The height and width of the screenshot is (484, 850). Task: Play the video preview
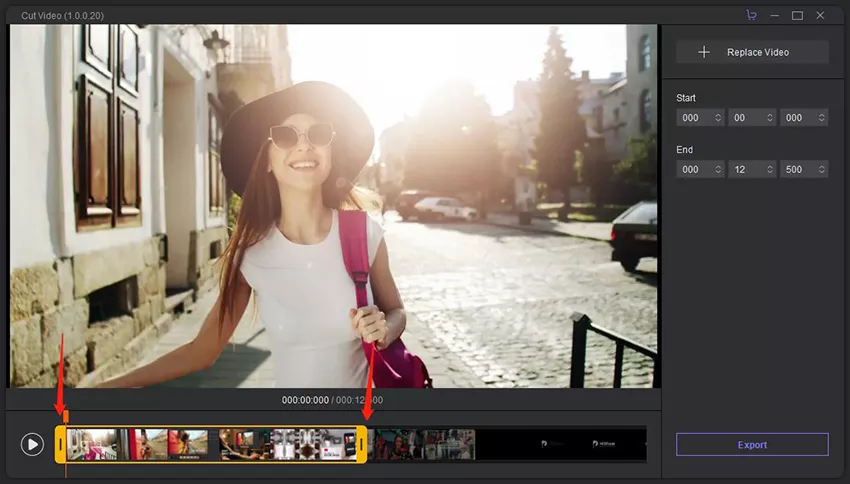pyautogui.click(x=33, y=444)
